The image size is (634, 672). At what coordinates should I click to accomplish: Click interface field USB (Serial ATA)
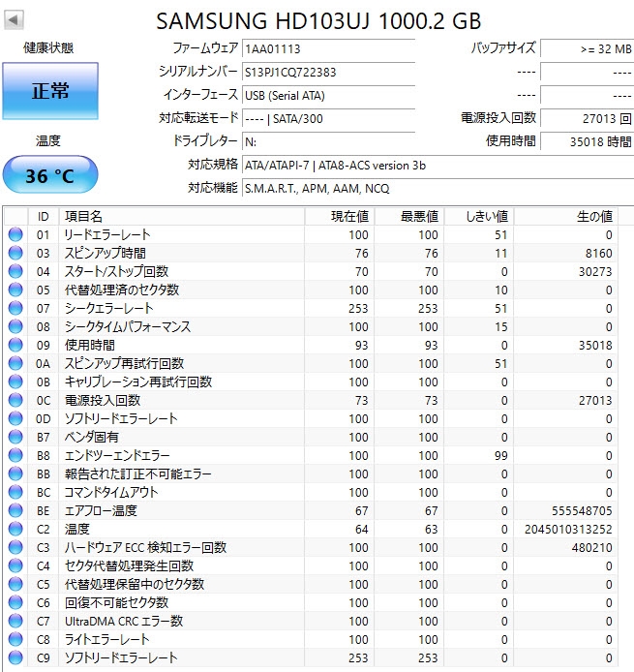[x=328, y=95]
